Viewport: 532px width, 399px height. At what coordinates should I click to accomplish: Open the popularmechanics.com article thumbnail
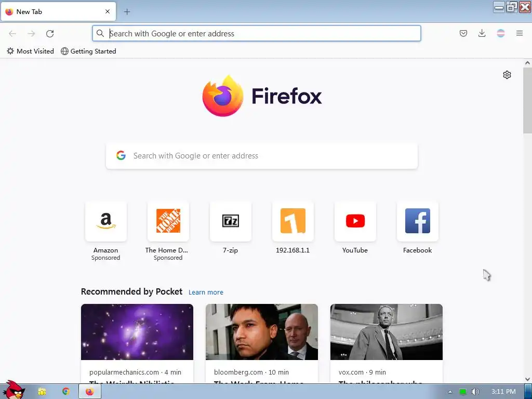pos(137,332)
